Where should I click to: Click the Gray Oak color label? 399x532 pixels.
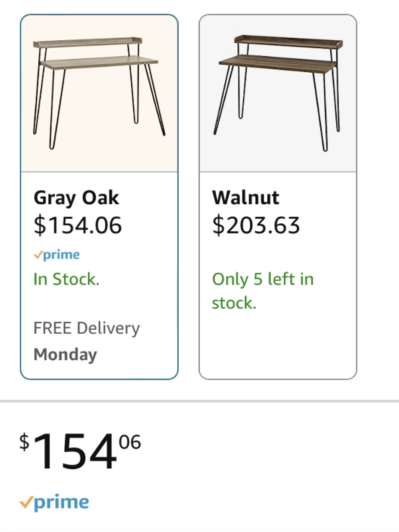tap(76, 198)
